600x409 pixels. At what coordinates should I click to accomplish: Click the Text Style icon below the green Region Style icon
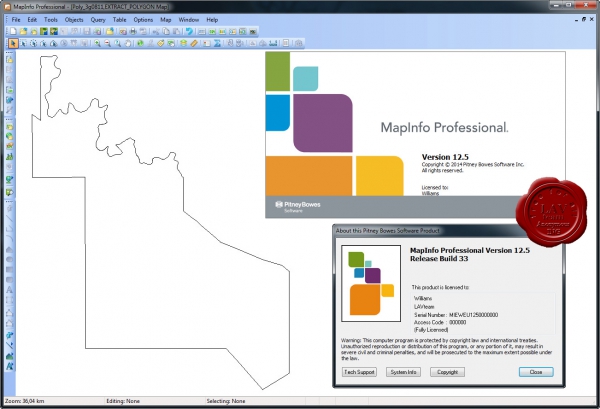coord(10,366)
